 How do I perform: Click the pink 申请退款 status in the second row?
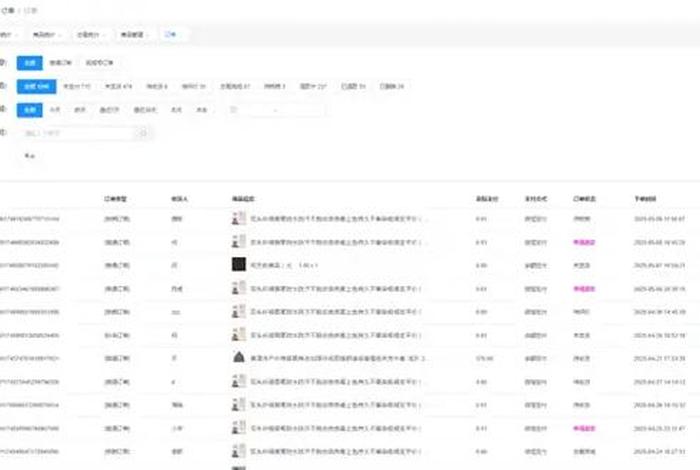tap(583, 241)
